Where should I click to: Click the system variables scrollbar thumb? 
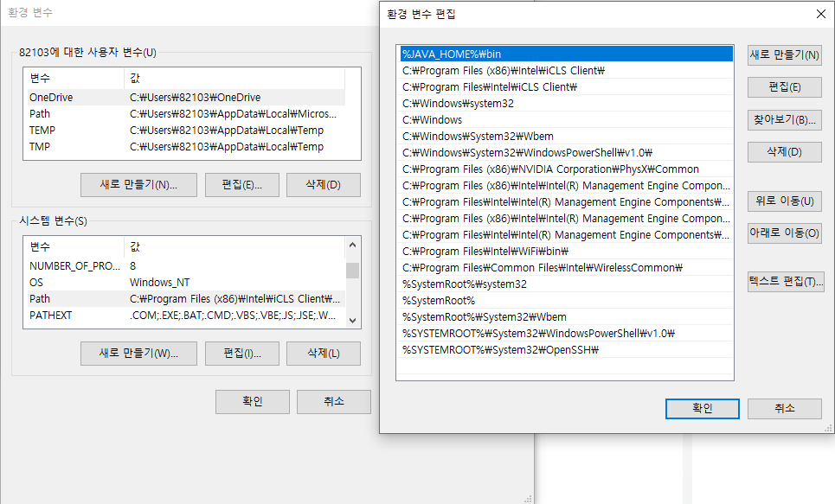point(352,271)
